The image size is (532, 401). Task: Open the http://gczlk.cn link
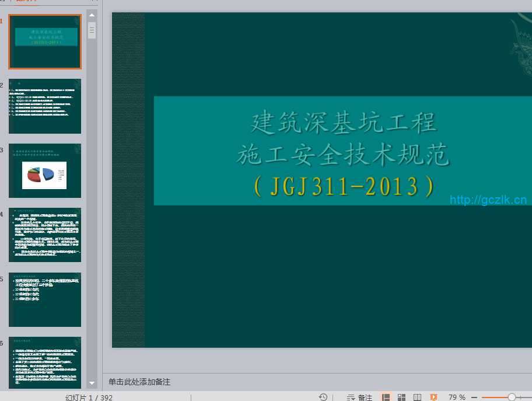tap(488, 200)
